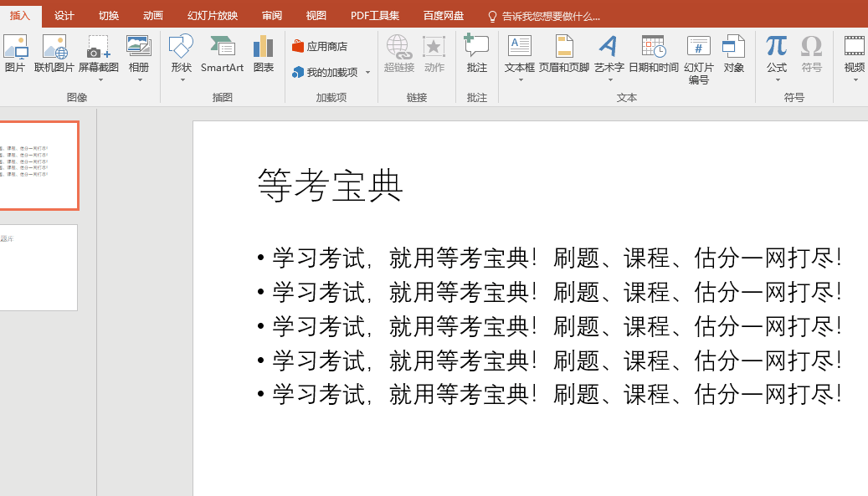Select the second slide thumbnail
868x496 pixels.
tap(39, 268)
